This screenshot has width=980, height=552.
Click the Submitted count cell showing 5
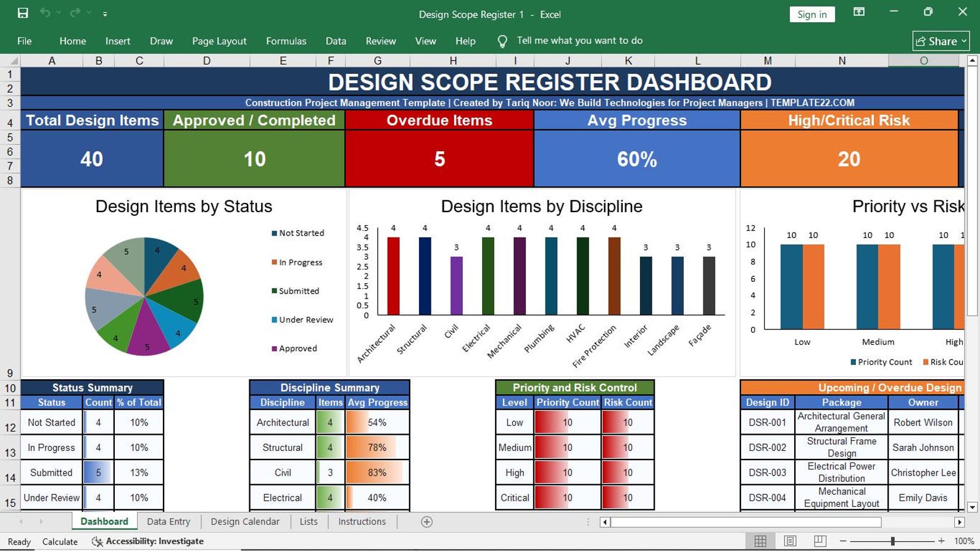(x=98, y=472)
